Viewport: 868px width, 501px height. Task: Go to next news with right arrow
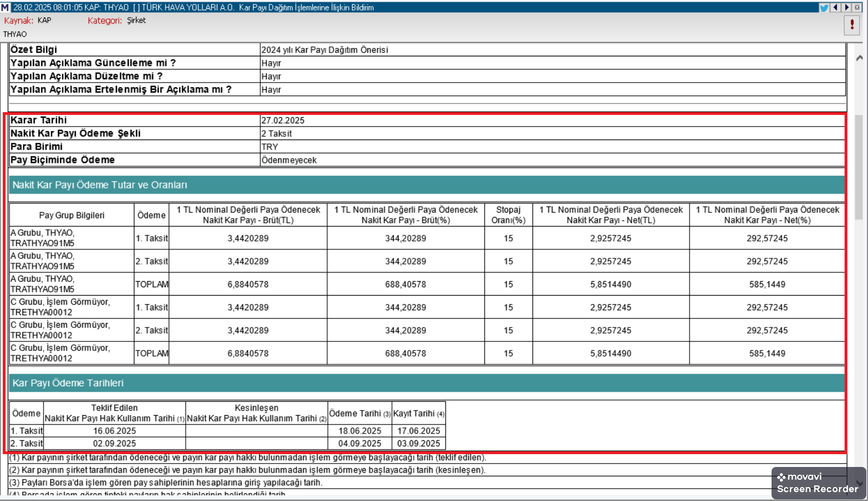point(846,7)
